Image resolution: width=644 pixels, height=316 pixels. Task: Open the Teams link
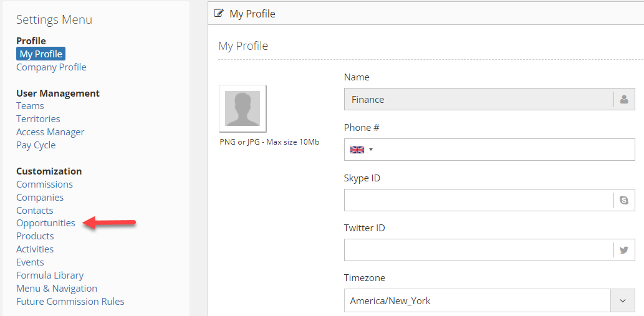pos(30,106)
